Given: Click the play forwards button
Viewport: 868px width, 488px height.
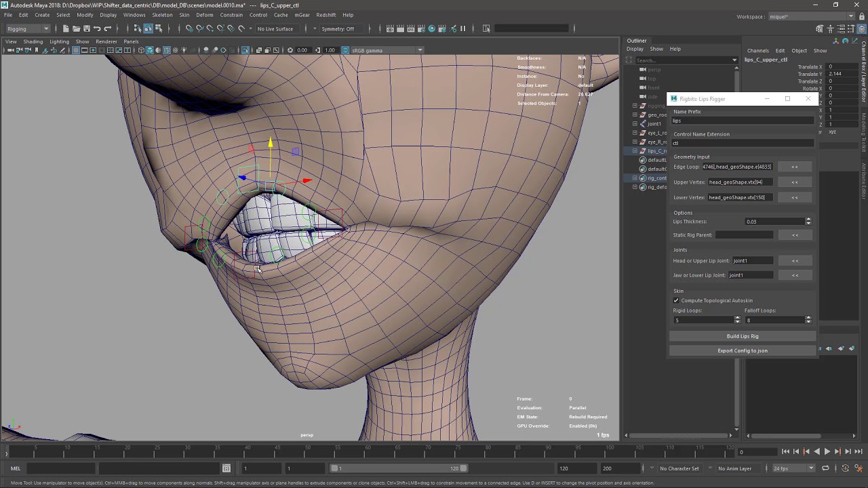Looking at the screenshot, I should point(827,451).
